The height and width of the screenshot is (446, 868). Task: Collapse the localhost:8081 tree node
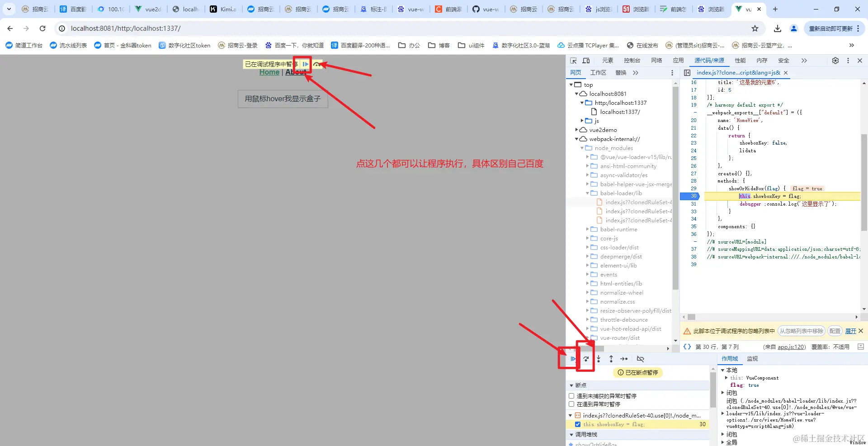click(577, 94)
